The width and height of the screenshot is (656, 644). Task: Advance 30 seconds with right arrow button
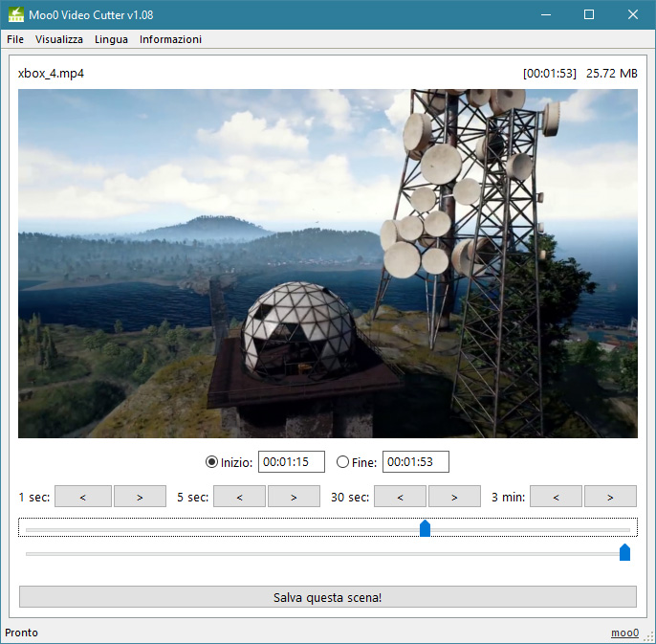click(454, 497)
